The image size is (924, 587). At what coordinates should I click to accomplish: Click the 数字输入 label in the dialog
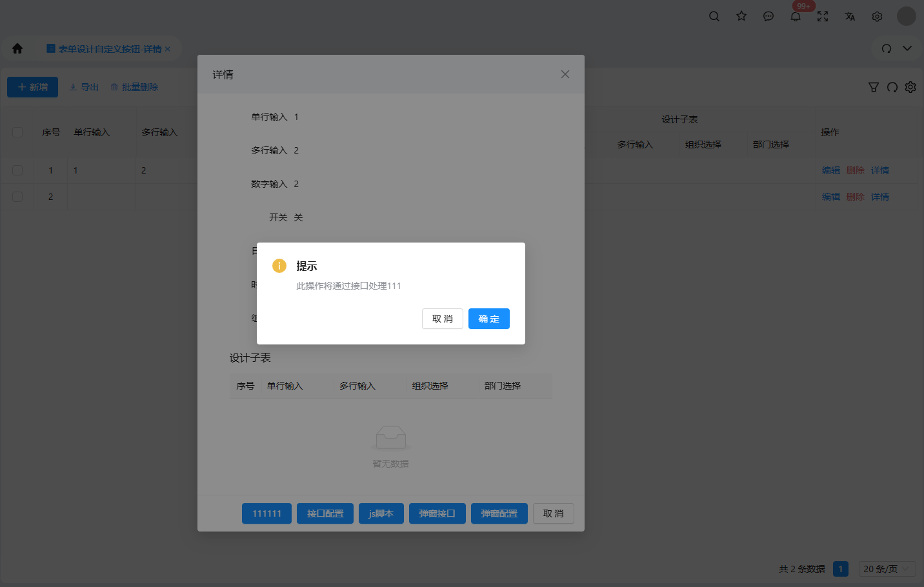click(269, 184)
